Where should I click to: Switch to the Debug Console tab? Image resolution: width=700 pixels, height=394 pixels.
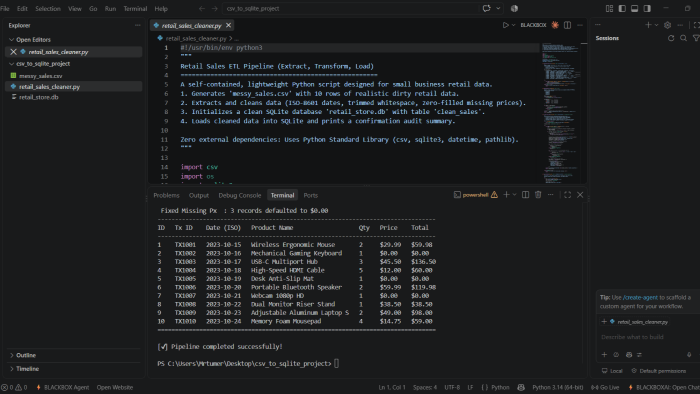click(x=240, y=195)
